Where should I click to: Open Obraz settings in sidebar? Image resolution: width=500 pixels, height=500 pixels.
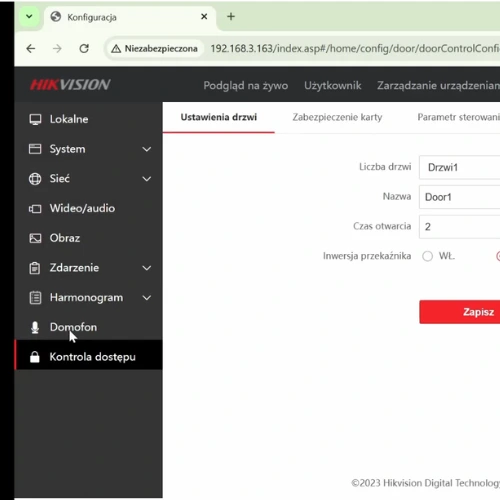[89, 238]
